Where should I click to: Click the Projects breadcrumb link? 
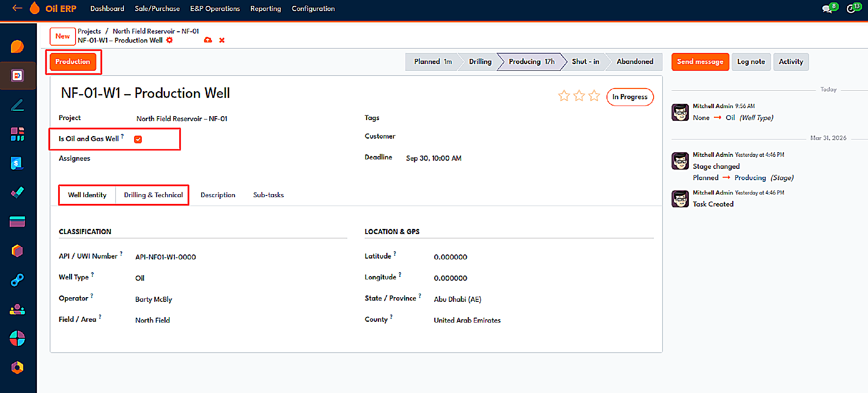[x=89, y=31]
